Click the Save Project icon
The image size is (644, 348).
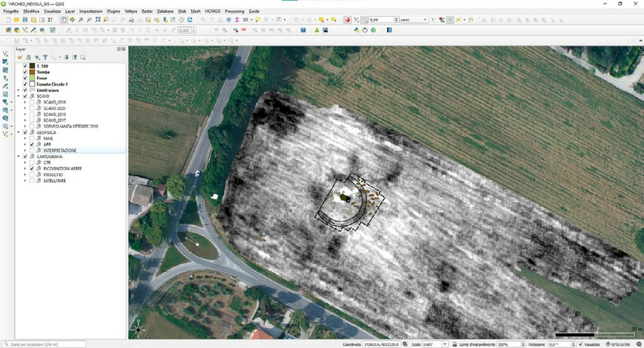pos(24,19)
